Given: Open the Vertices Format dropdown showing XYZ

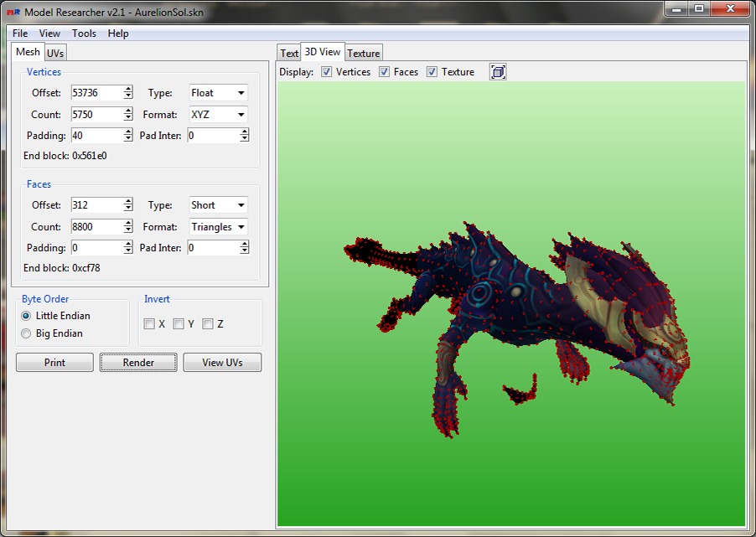Looking at the screenshot, I should (218, 115).
